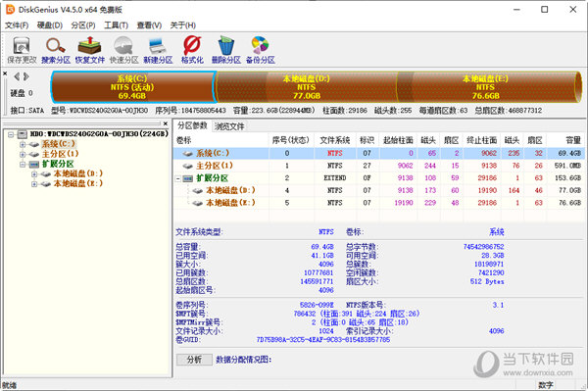Open the 分区(P) menu
Screen dimensions: 588x391
(83, 25)
